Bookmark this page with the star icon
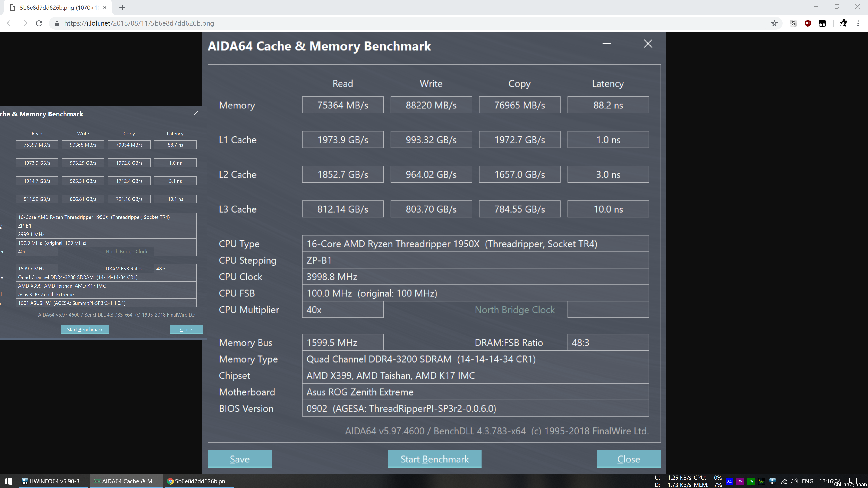 (x=774, y=23)
